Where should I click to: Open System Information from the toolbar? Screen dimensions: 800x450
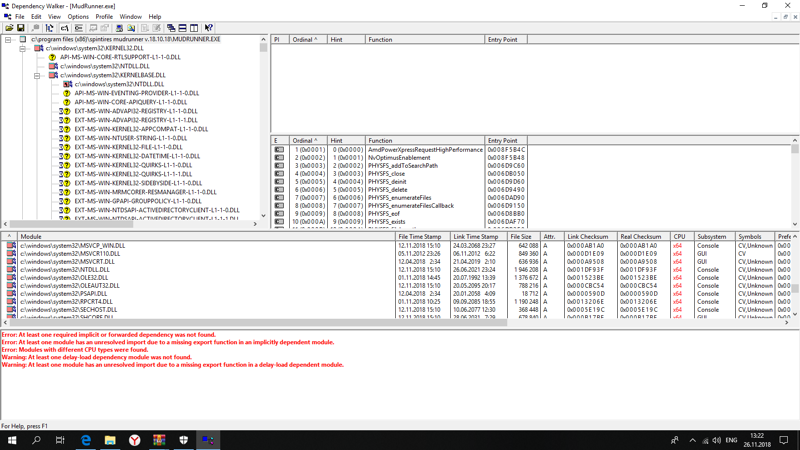pyautogui.click(x=119, y=28)
